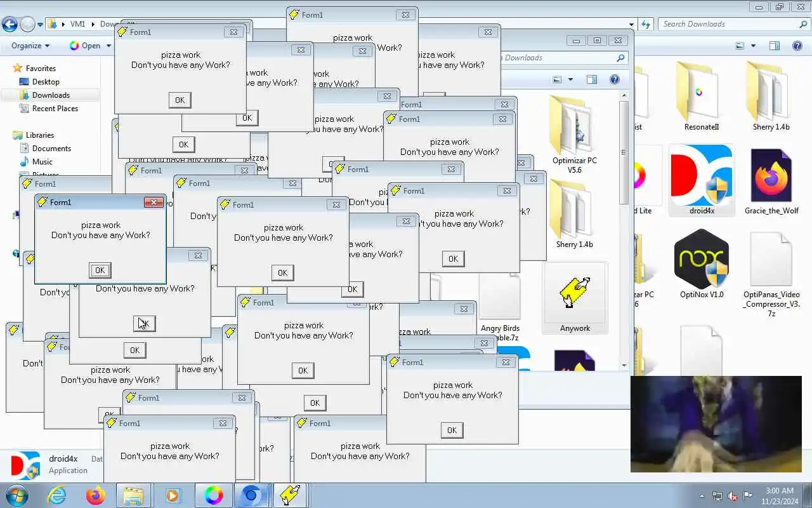Viewport: 812px width, 508px height.
Task: Open the blue circle app on taskbar
Action: click(251, 495)
